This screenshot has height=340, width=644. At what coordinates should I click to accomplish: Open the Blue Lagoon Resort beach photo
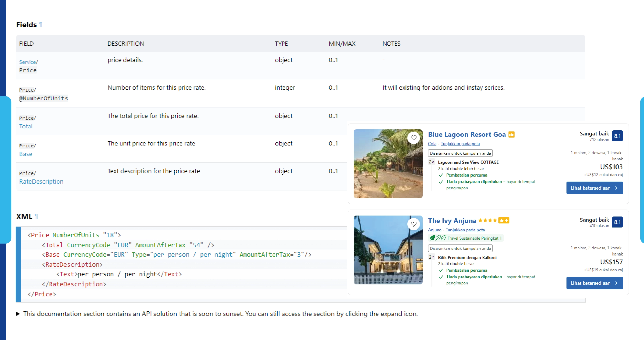click(388, 164)
